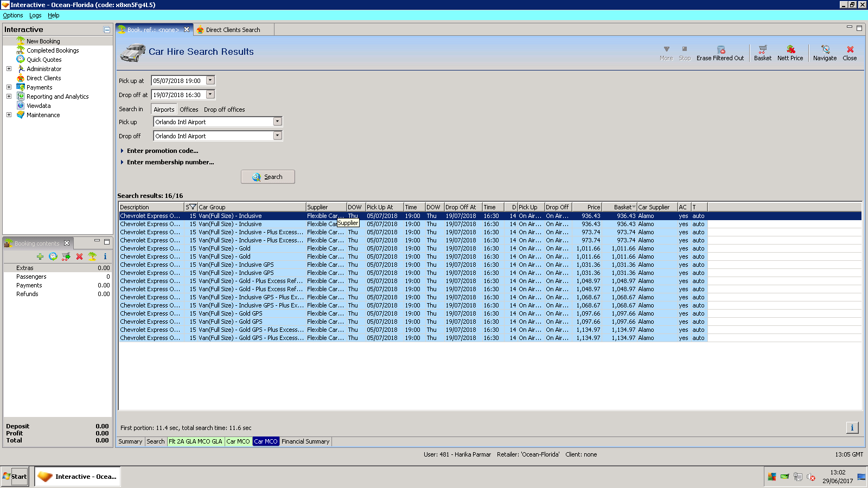
Task: Select the Offices search-in option
Action: [189, 110]
